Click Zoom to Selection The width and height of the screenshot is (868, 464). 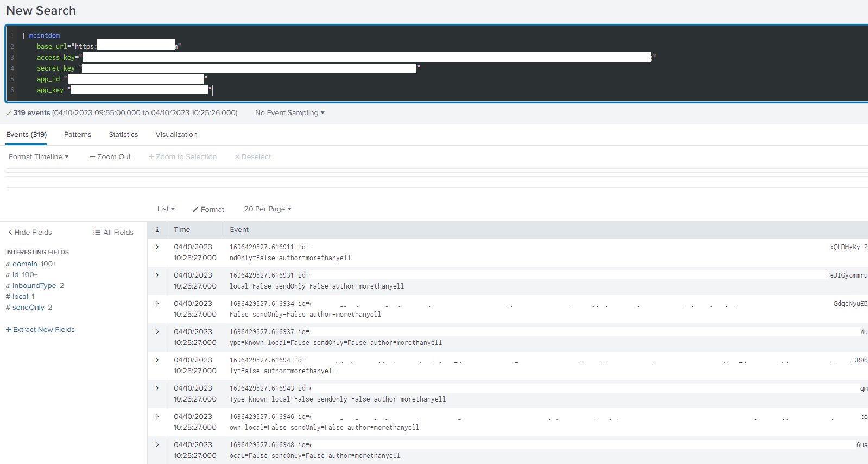click(x=183, y=156)
